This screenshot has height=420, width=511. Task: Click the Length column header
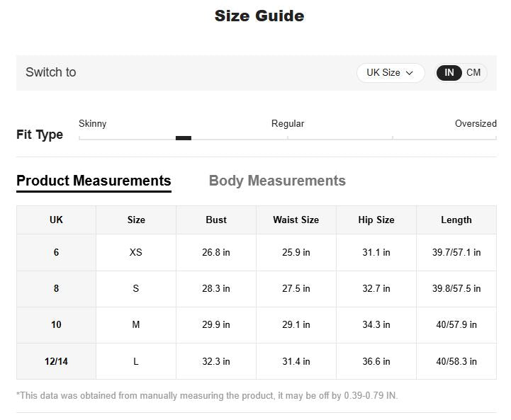click(456, 220)
